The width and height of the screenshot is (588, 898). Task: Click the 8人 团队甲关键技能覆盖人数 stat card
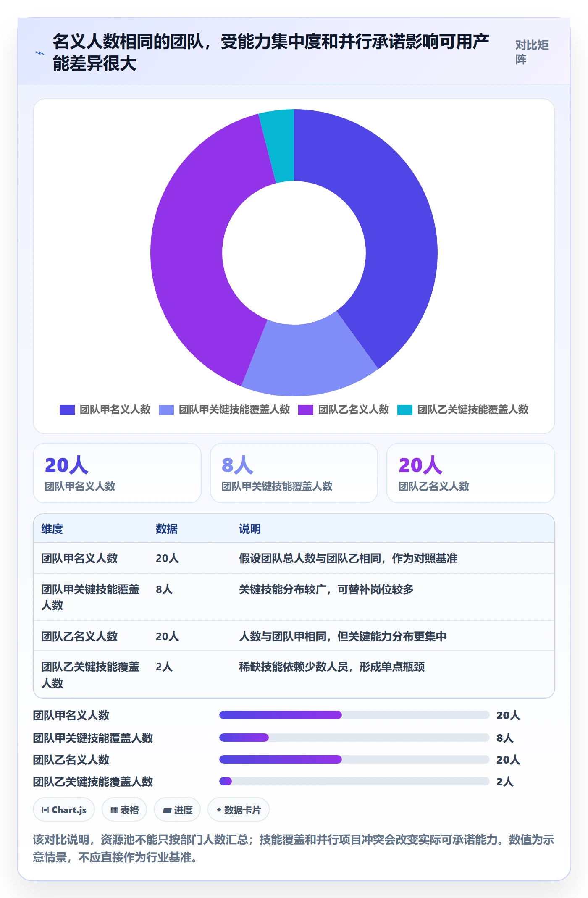click(x=294, y=473)
